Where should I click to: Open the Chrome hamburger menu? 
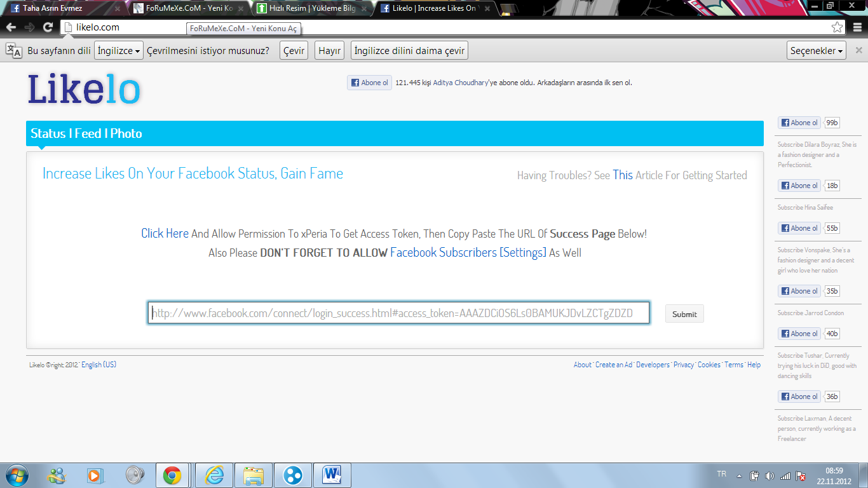tap(858, 27)
